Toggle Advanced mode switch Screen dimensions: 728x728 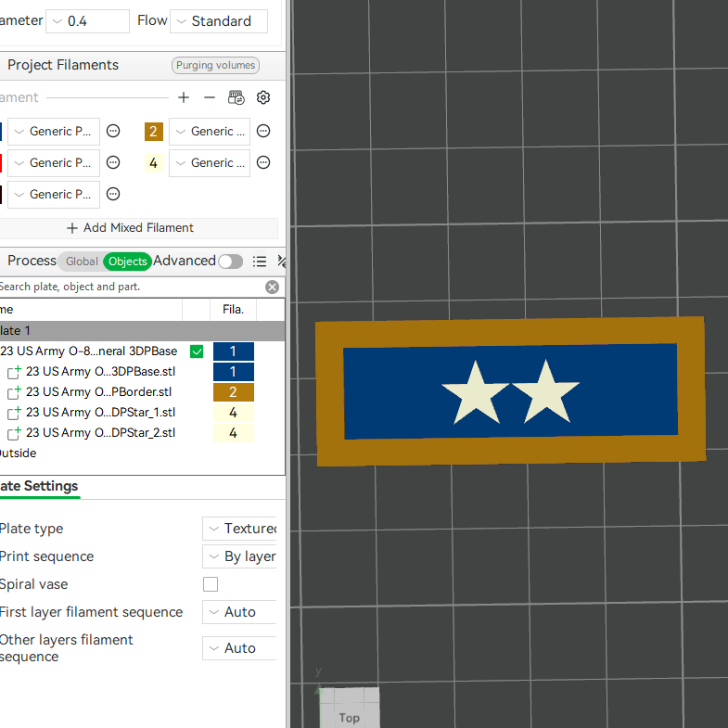(231, 262)
